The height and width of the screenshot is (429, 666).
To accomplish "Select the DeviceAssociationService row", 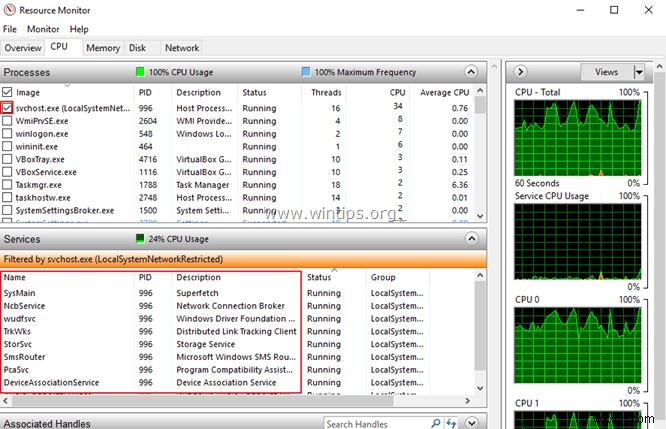I will [215, 382].
